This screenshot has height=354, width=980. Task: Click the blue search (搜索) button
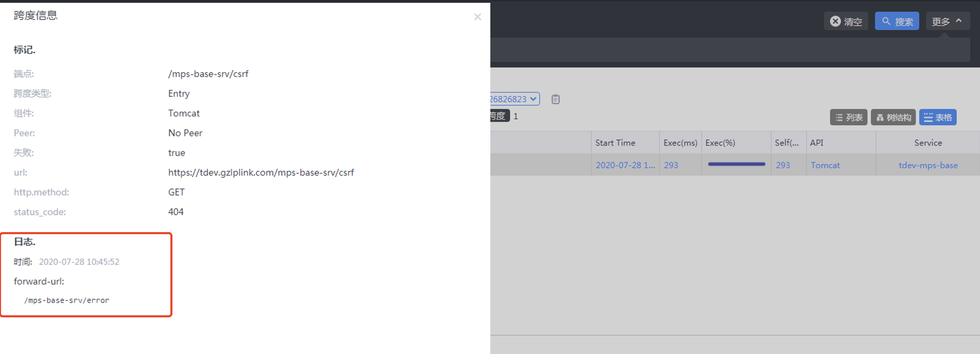pos(897,21)
